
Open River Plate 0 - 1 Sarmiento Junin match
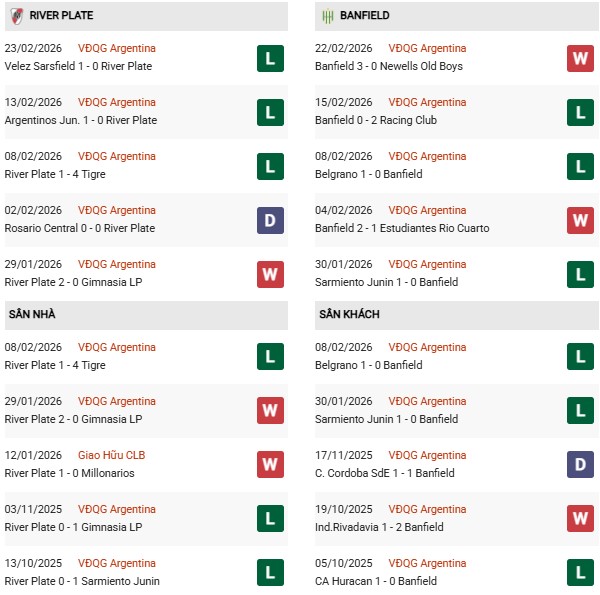pos(82,581)
